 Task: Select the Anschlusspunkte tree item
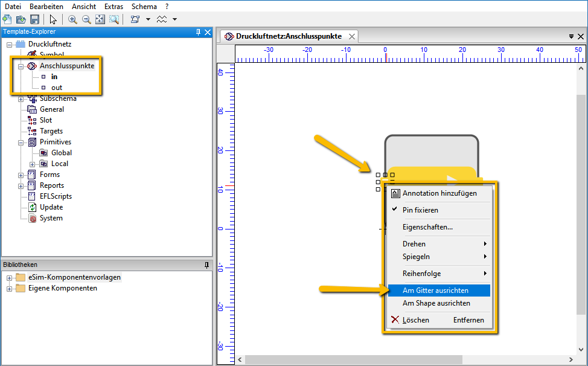(x=67, y=66)
